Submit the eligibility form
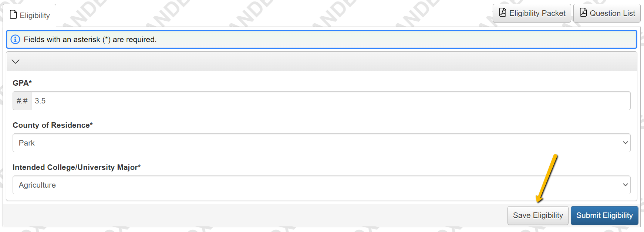644x232 pixels. click(x=604, y=215)
